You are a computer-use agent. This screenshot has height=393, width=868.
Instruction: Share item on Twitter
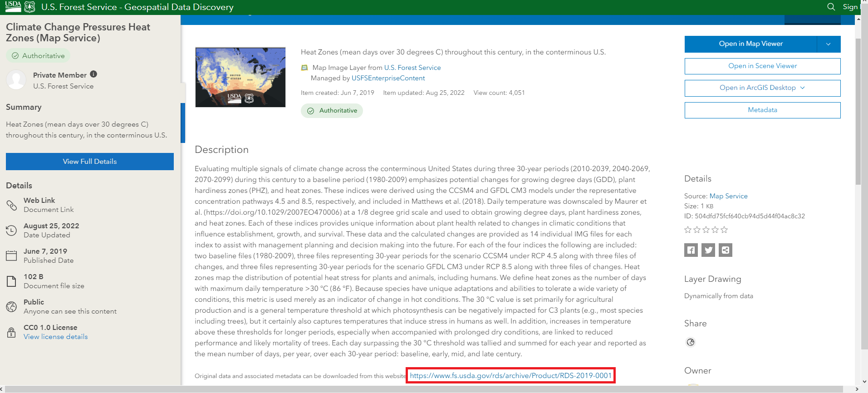click(x=708, y=250)
